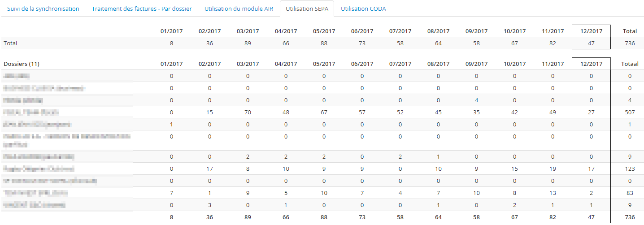The height and width of the screenshot is (225, 644).
Task: Select the Utilisation SEPA tab
Action: [307, 9]
